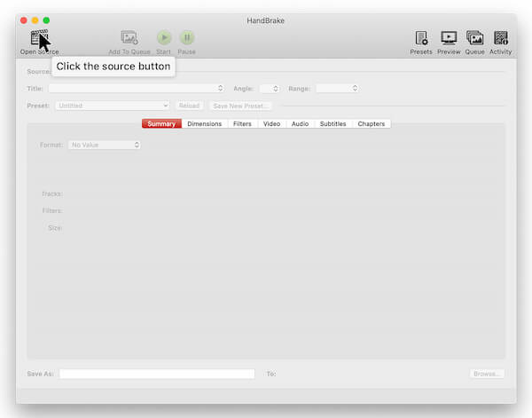Image resolution: width=532 pixels, height=418 pixels.
Task: Maximize the window with the green button
Action: 46,20
